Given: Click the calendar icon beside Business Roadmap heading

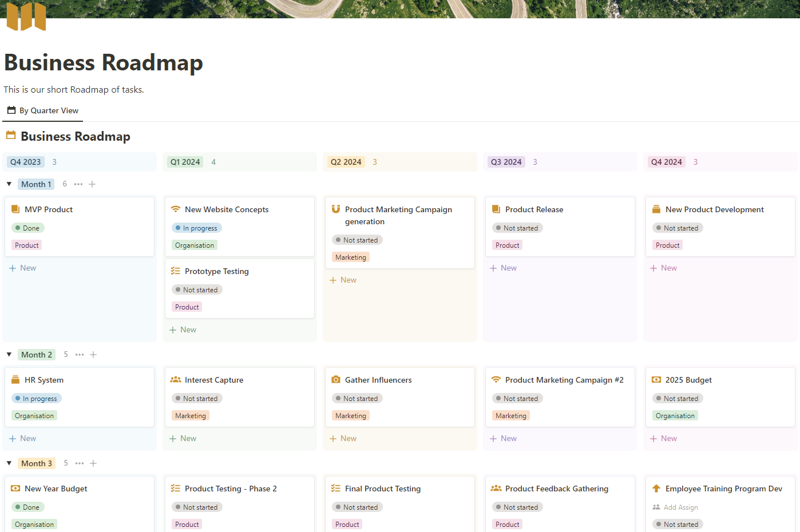Looking at the screenshot, I should [10, 136].
